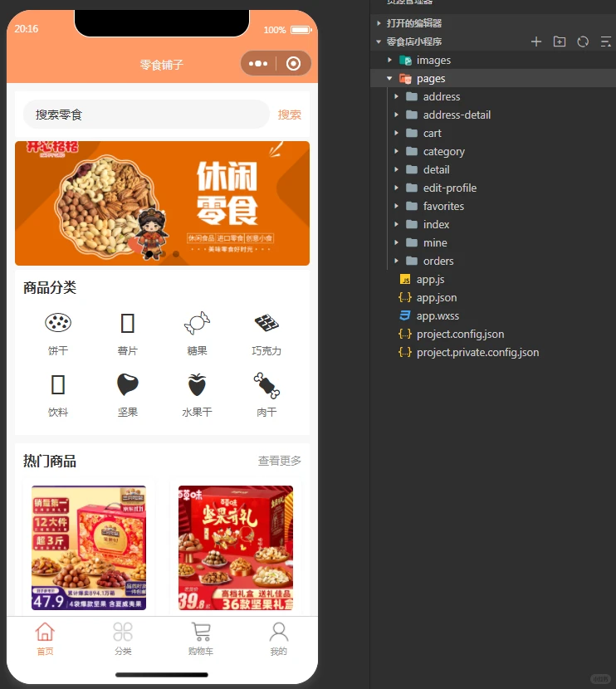Switch to the 购物车 cart tab

click(201, 639)
